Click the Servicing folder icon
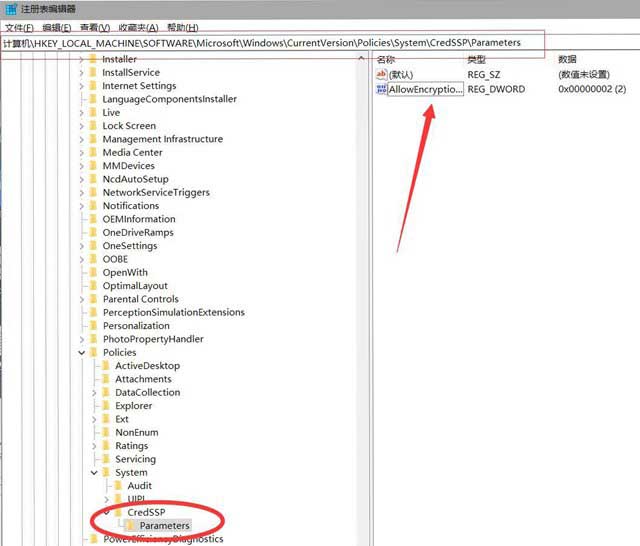The width and height of the screenshot is (640, 546). (106, 459)
